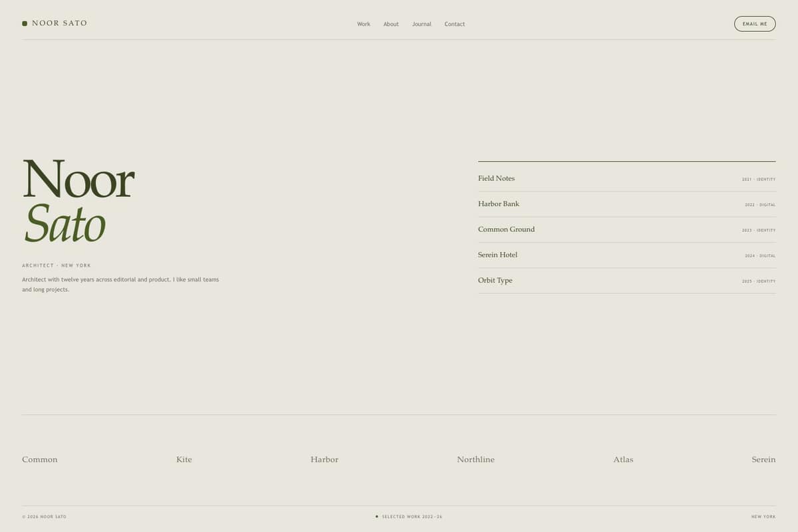Click the Kite client name

pyautogui.click(x=184, y=460)
